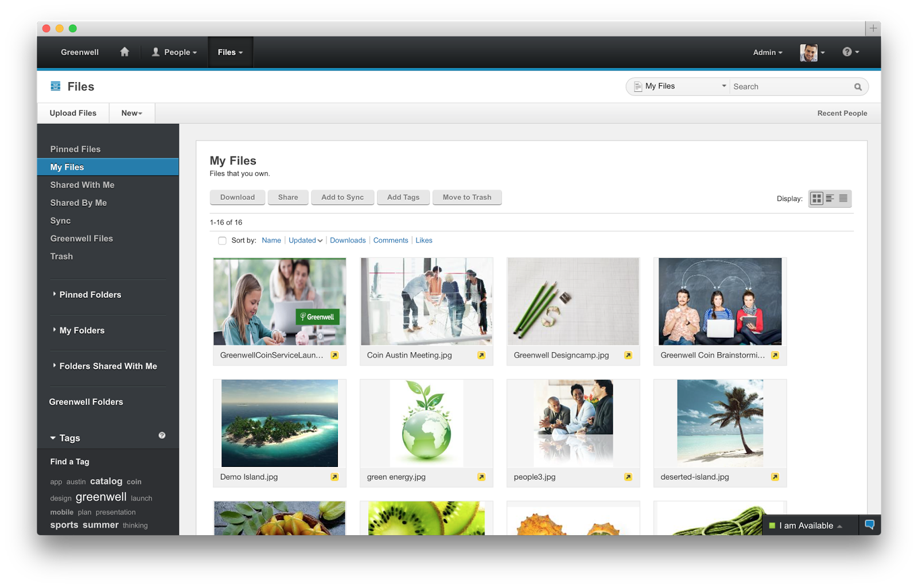The image size is (918, 588).
Task: Pin the deserted-island.jpg file
Action: (x=775, y=477)
